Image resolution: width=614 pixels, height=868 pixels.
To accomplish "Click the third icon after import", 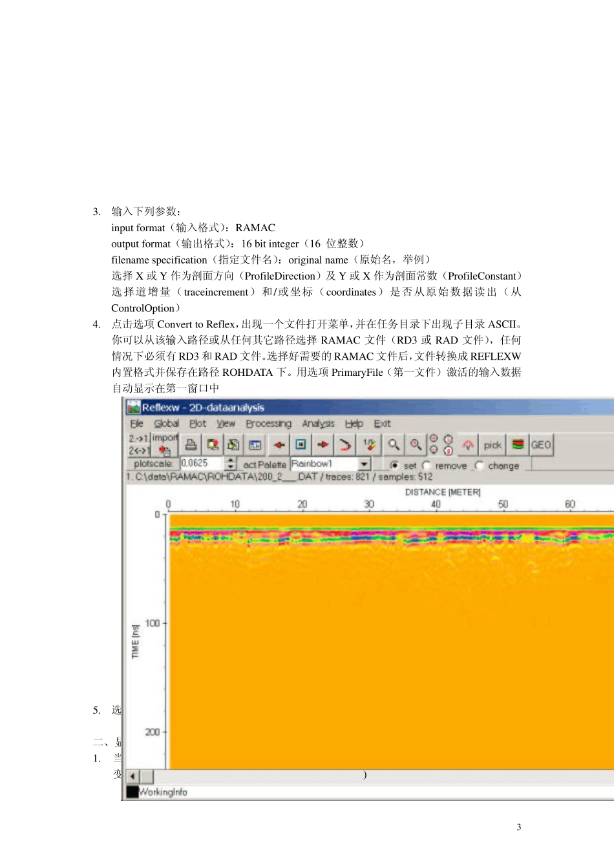I will [x=233, y=444].
